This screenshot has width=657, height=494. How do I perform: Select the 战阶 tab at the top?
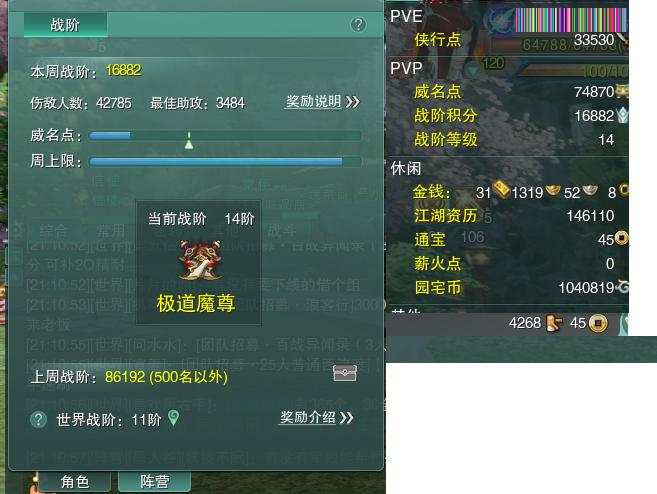point(65,25)
